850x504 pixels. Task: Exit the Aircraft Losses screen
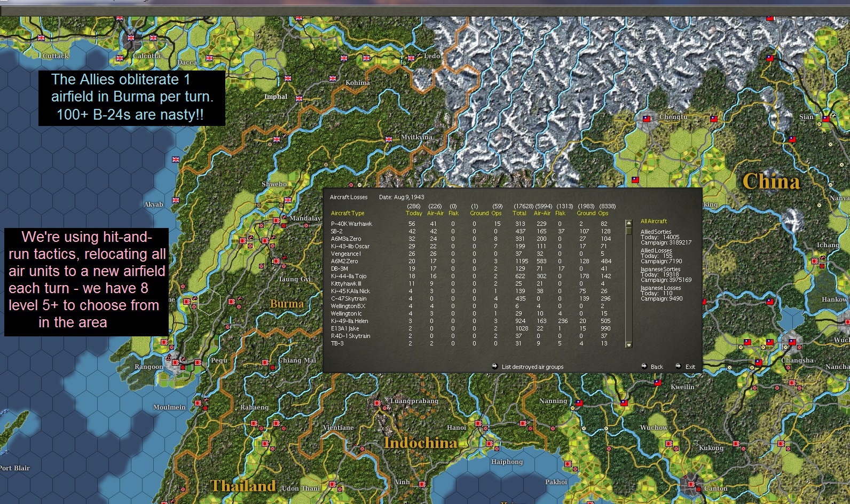(x=685, y=367)
